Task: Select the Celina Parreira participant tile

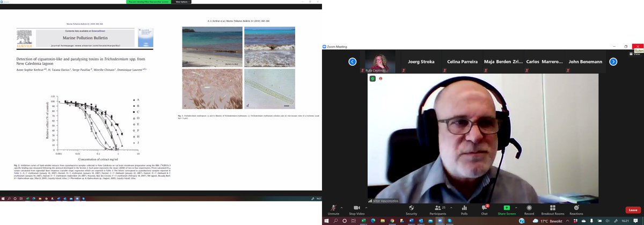Action: coord(463,62)
